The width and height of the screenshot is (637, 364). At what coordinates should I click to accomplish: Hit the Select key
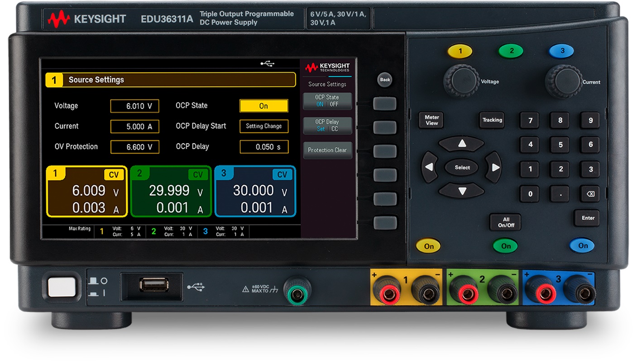click(462, 167)
